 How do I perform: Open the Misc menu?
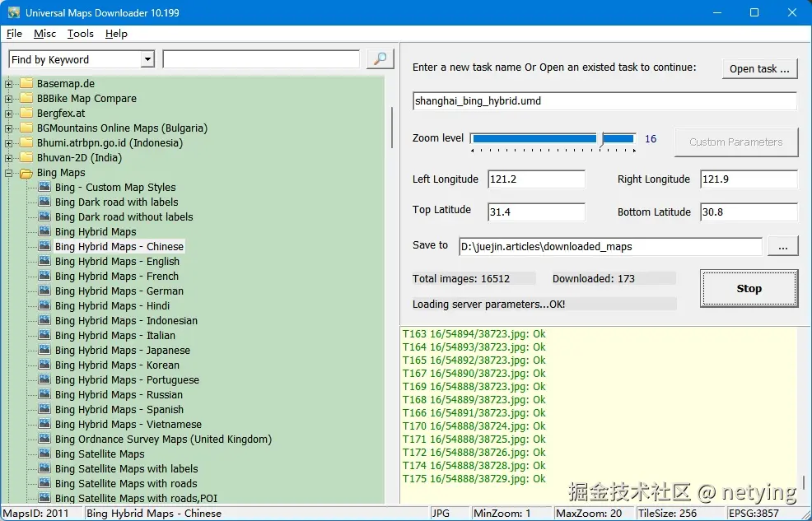(x=44, y=34)
